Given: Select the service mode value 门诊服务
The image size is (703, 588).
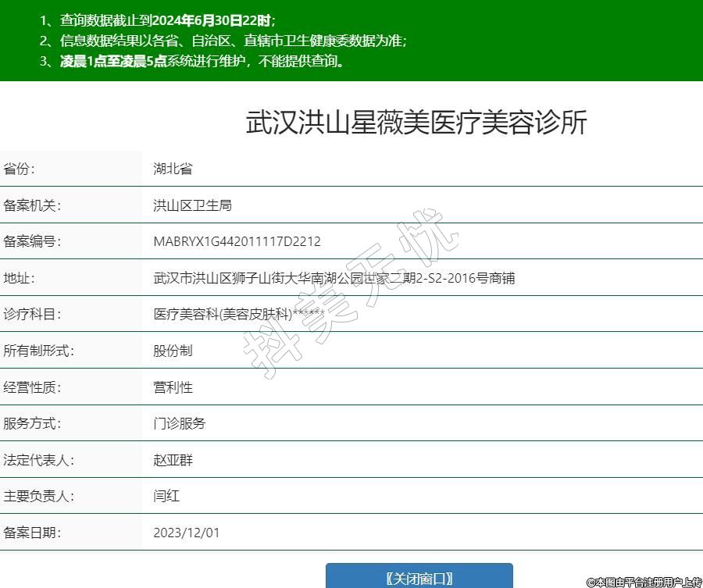Looking at the screenshot, I should coord(179,423).
